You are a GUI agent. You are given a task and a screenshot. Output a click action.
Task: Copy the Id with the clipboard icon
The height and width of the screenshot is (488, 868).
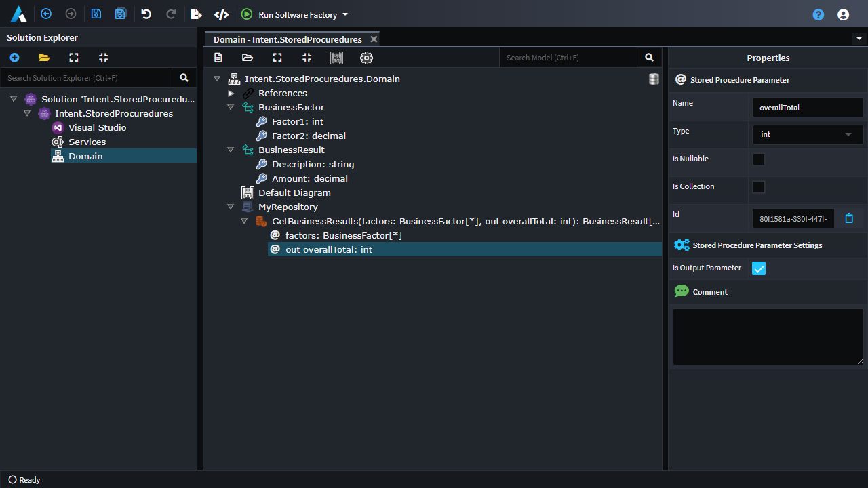(x=849, y=218)
